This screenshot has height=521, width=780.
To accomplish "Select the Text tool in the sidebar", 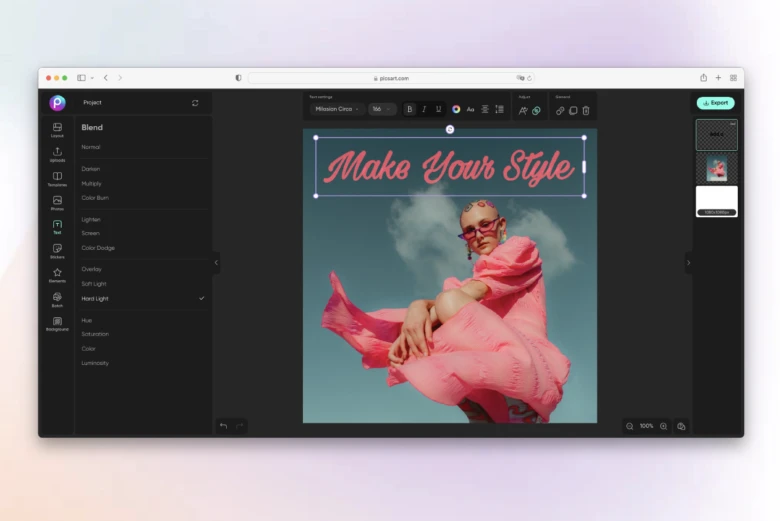I will coord(57,227).
